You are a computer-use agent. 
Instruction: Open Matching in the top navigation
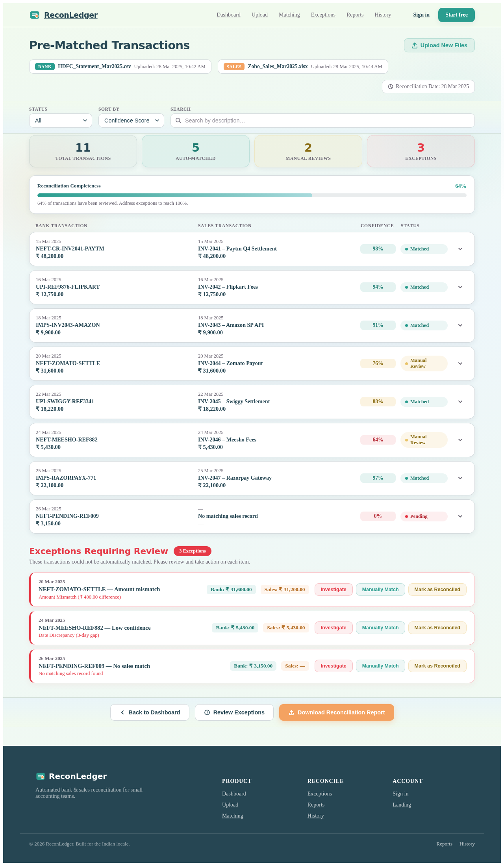click(289, 15)
